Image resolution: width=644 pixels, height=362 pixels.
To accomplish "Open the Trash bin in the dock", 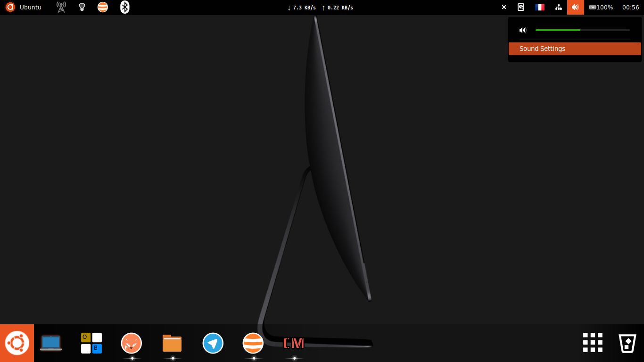I will 627,343.
